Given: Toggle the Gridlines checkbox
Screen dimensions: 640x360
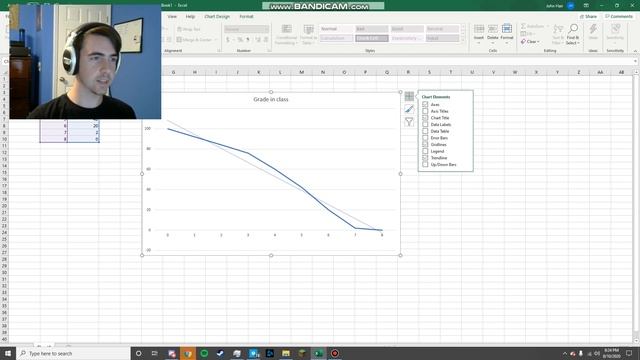Looking at the screenshot, I should [x=425, y=144].
